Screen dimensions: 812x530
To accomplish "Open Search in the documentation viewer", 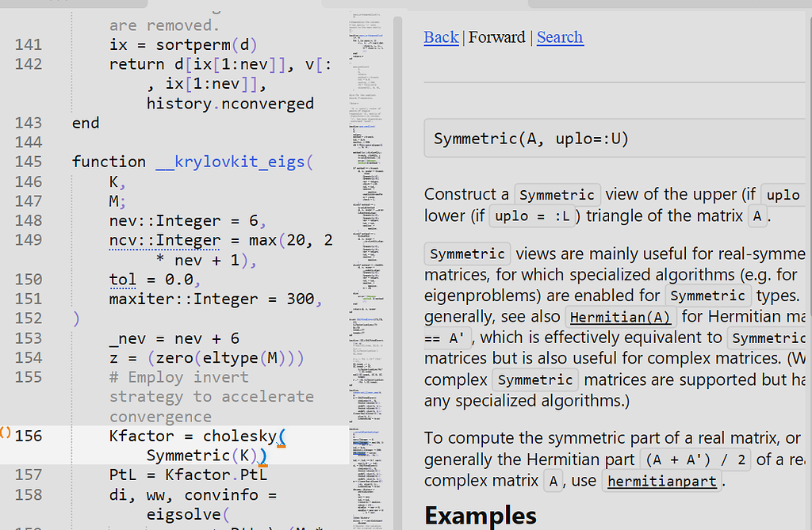I will coord(560,37).
